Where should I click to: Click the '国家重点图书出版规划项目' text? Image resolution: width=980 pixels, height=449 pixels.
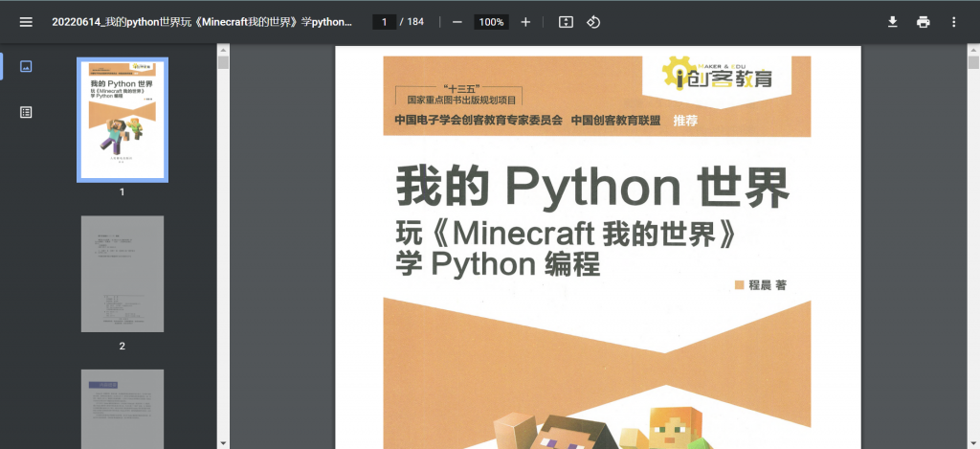[x=461, y=100]
